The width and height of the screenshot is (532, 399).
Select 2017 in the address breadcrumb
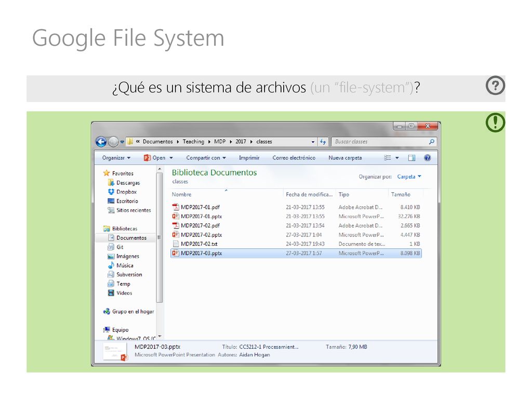(x=241, y=141)
